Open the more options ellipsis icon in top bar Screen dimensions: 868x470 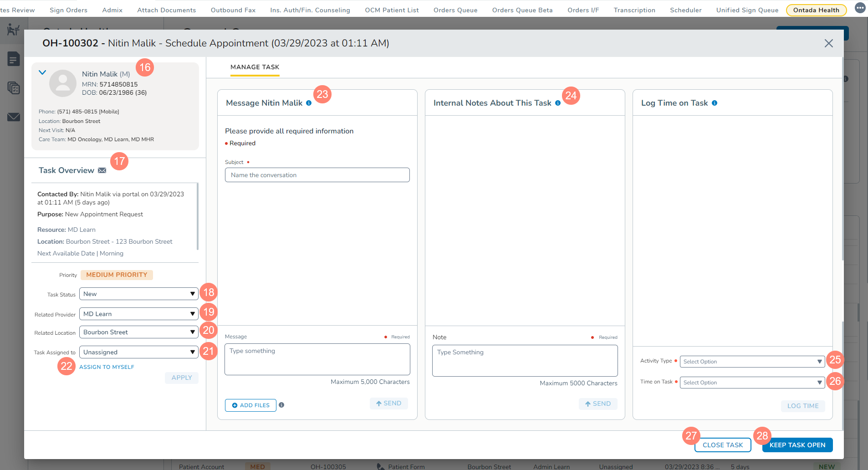click(860, 8)
